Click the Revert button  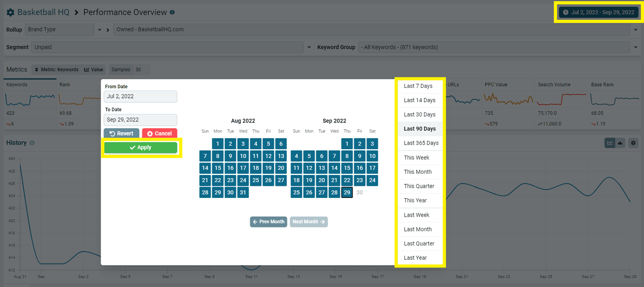click(122, 133)
